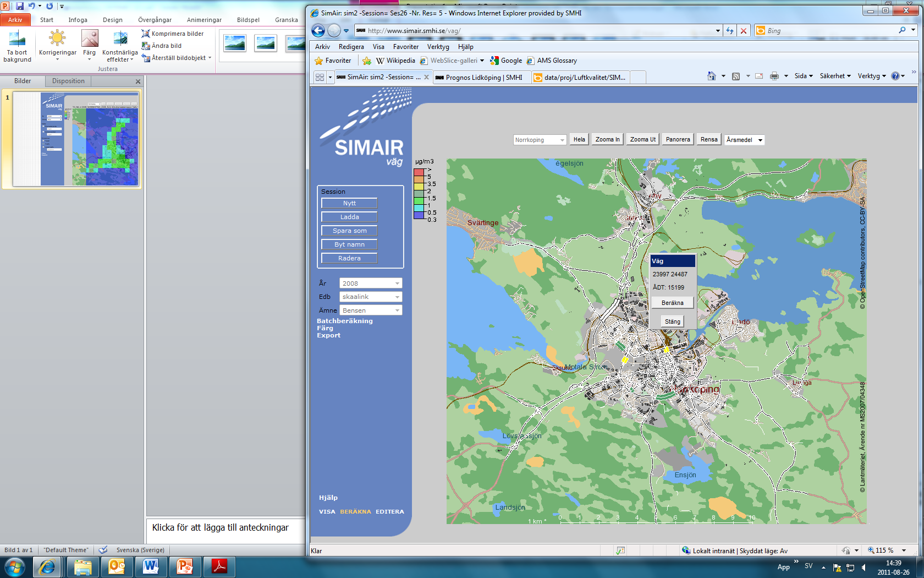Viewport: 924px width, 578px height.
Task: Click the PowerPoint save icon
Action: coord(20,6)
